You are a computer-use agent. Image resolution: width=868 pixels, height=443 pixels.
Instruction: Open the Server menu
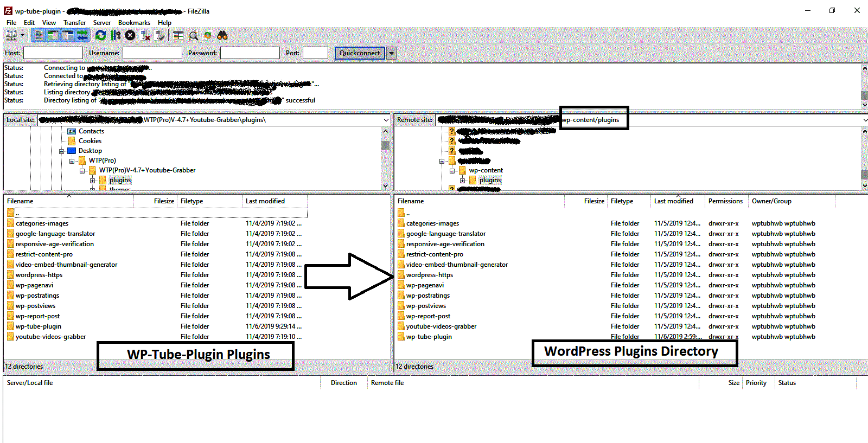coord(101,23)
